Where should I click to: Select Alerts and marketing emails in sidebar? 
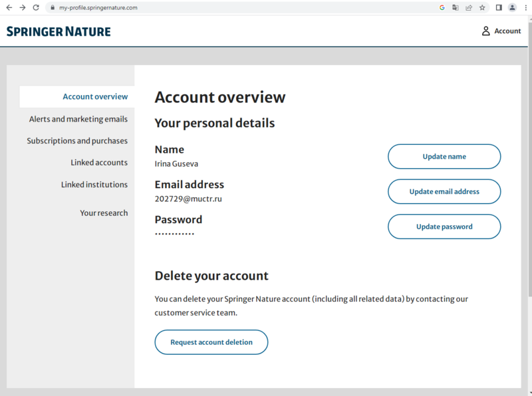(78, 120)
